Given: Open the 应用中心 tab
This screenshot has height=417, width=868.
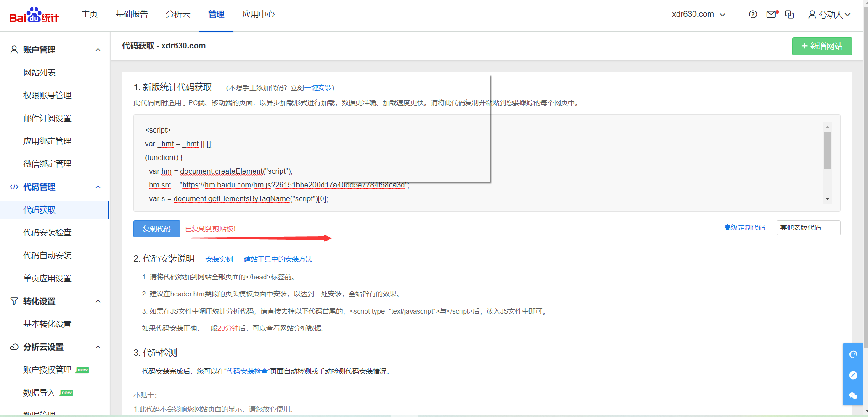Looking at the screenshot, I should (259, 14).
